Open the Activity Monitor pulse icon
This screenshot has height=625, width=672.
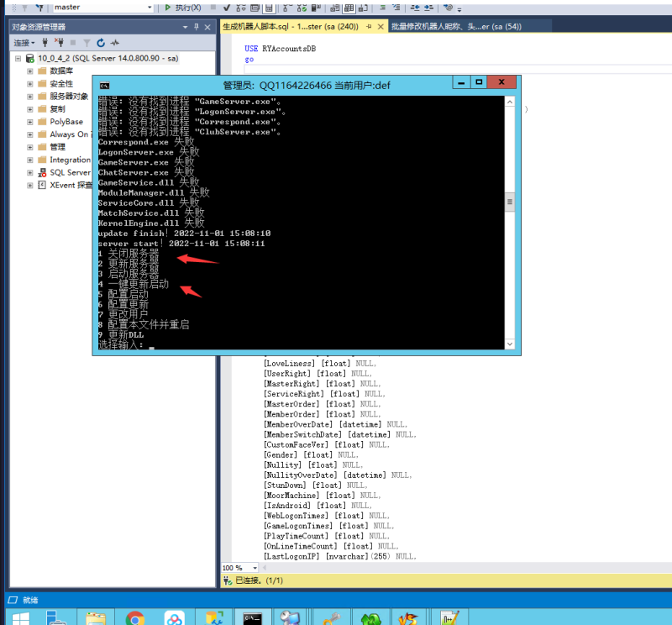point(114,42)
